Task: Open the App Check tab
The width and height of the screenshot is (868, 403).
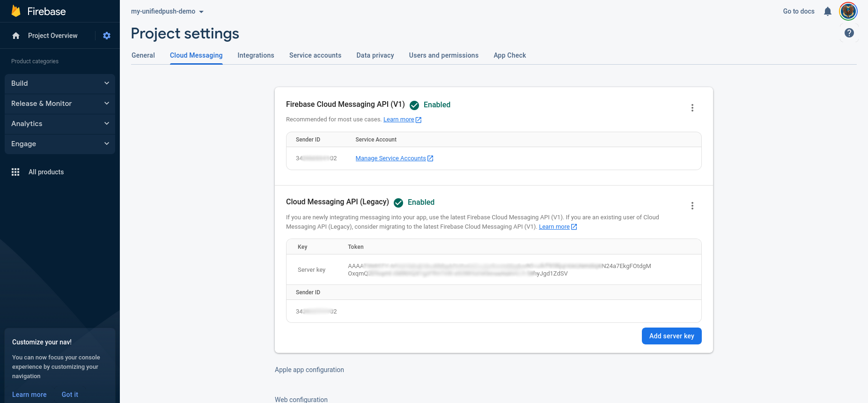Action: tap(510, 55)
